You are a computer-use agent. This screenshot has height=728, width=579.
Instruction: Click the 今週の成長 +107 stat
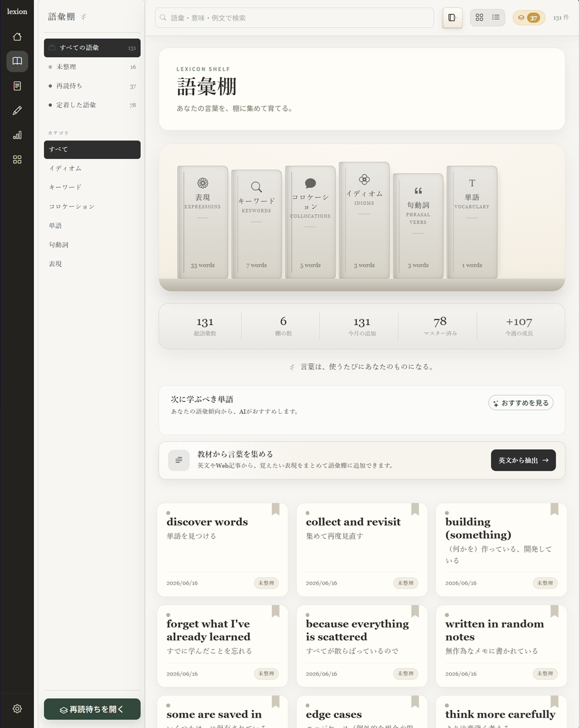[519, 326]
